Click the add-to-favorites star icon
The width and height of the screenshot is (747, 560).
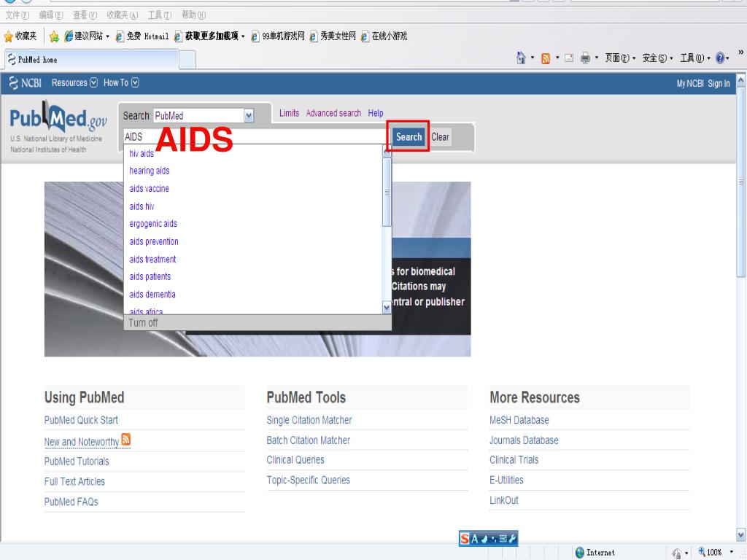coord(54,36)
